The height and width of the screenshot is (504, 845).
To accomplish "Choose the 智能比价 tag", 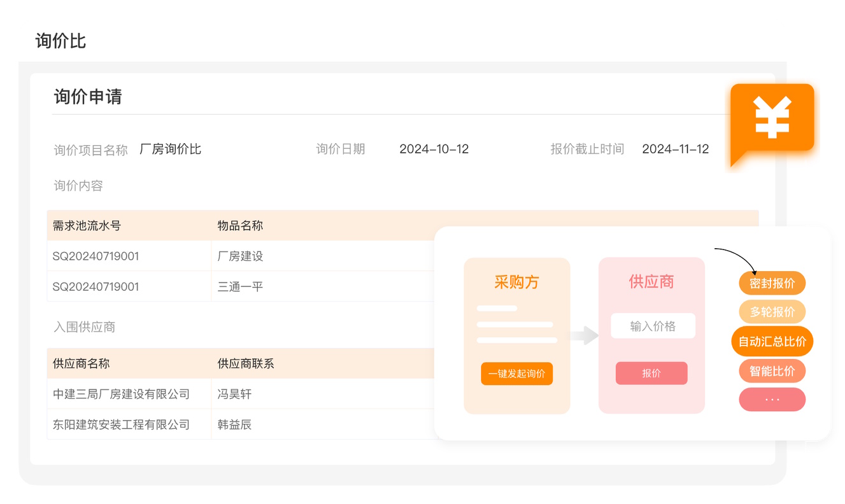I will (772, 371).
